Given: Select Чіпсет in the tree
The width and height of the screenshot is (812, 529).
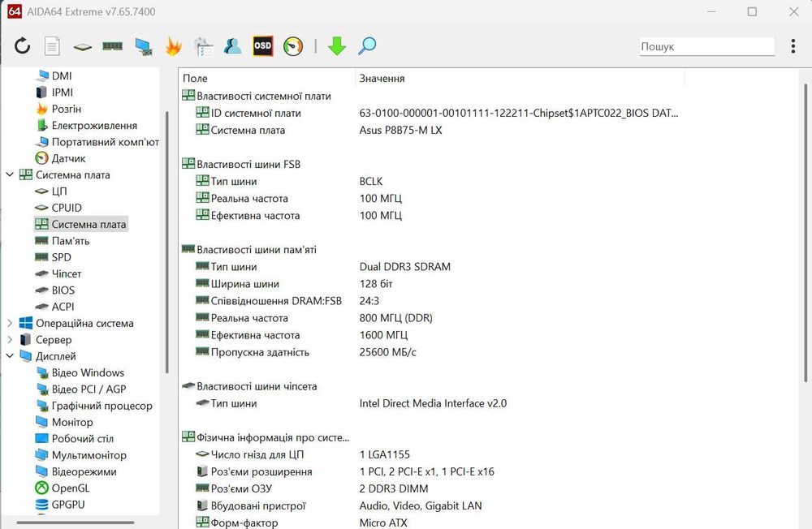Looking at the screenshot, I should 58,273.
